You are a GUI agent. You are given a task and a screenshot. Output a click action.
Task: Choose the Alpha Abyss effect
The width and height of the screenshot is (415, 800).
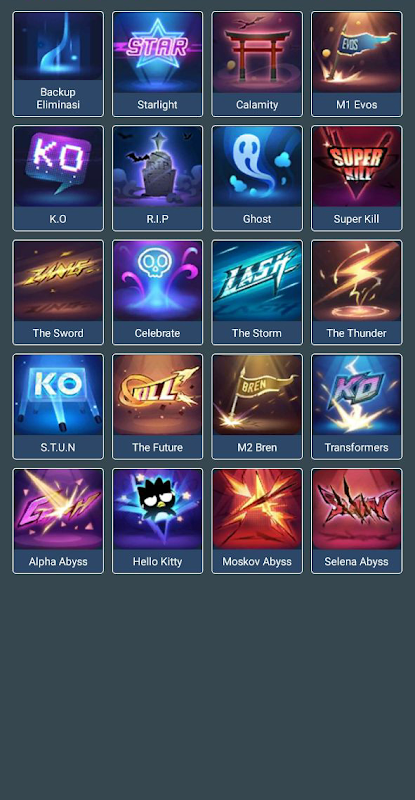tap(58, 521)
